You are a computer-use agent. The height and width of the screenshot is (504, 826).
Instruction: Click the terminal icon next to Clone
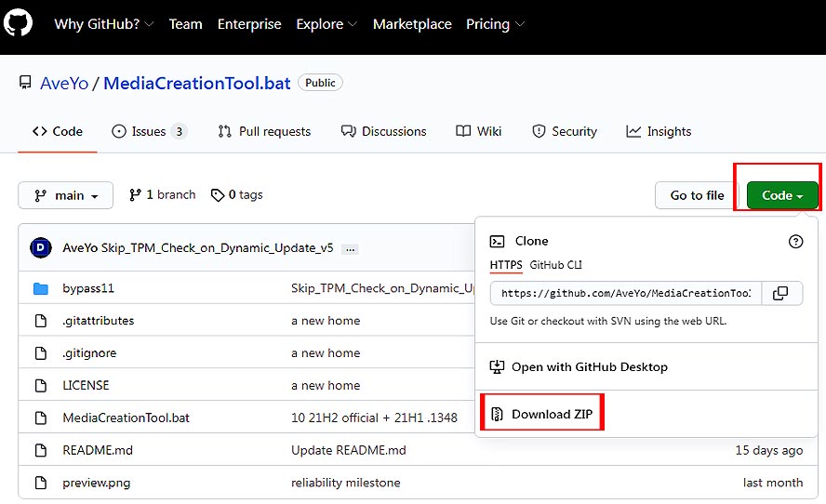[x=497, y=241]
